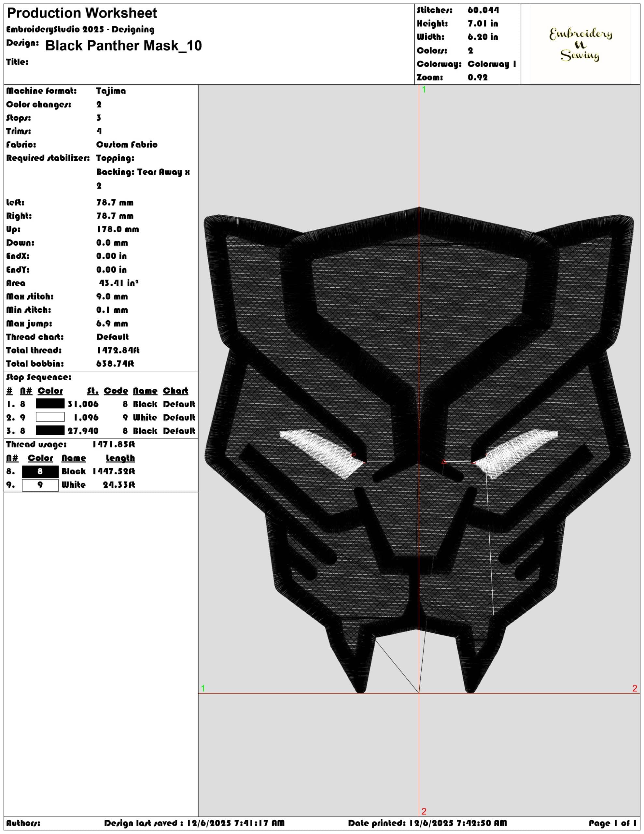Pick the white swatch in stop row 2
The image size is (644, 834).
[50, 417]
